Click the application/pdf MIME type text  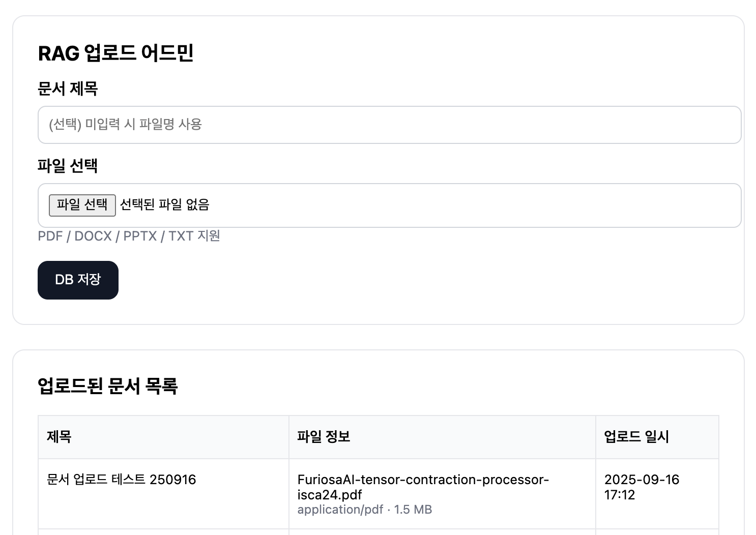340,510
